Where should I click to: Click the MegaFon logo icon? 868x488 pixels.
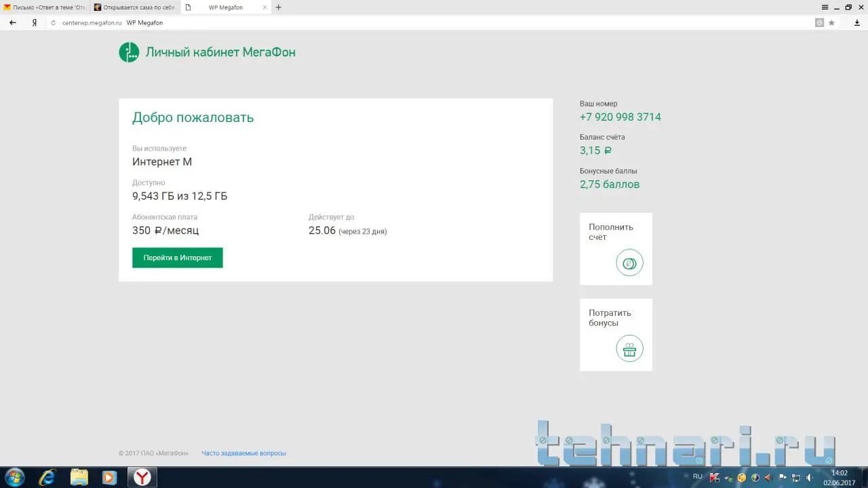click(x=129, y=52)
